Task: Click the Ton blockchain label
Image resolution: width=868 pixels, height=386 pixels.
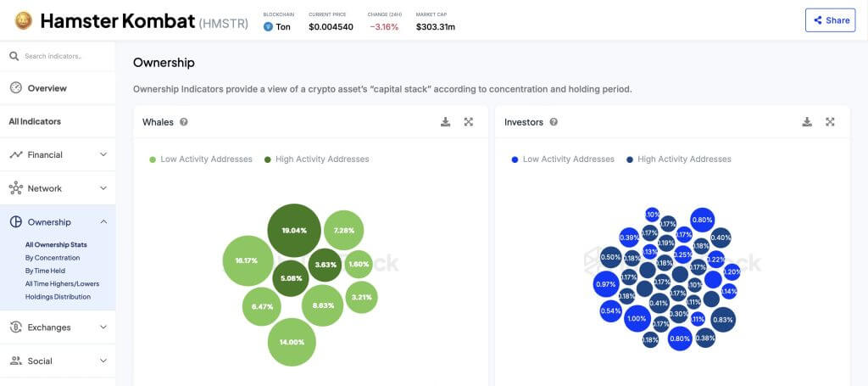Action: 283,26
